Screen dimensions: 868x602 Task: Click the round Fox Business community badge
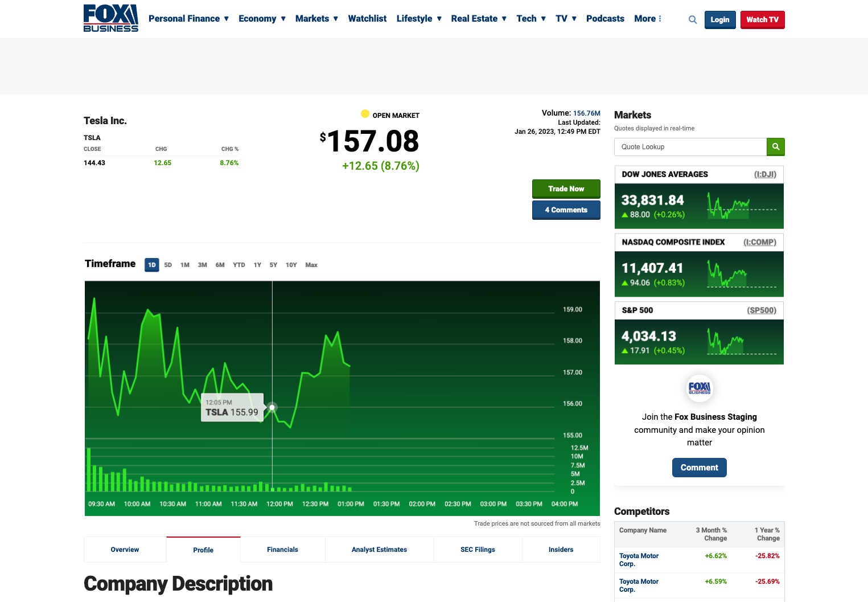tap(699, 388)
